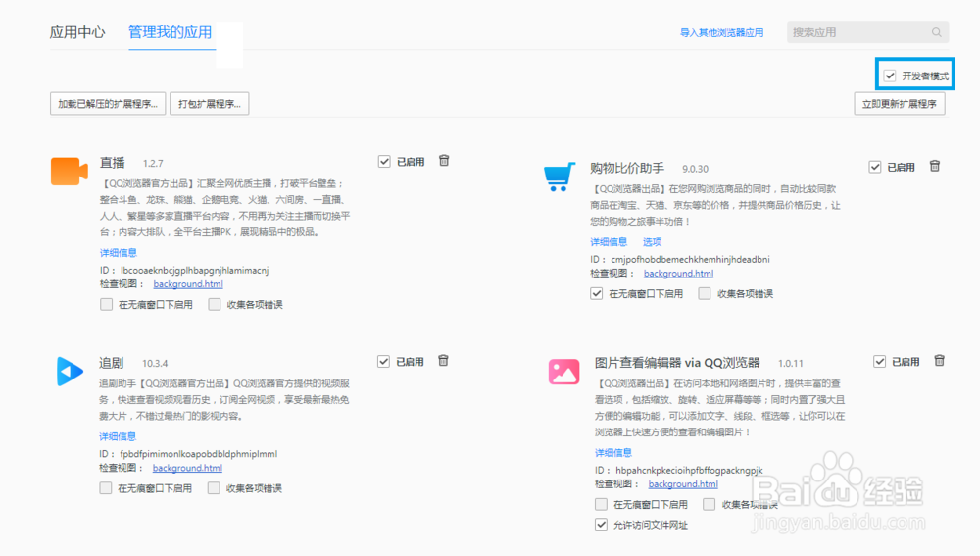This screenshot has height=556, width=980.
Task: Remove 图片查看编辑器 via trash icon
Action: click(x=940, y=361)
